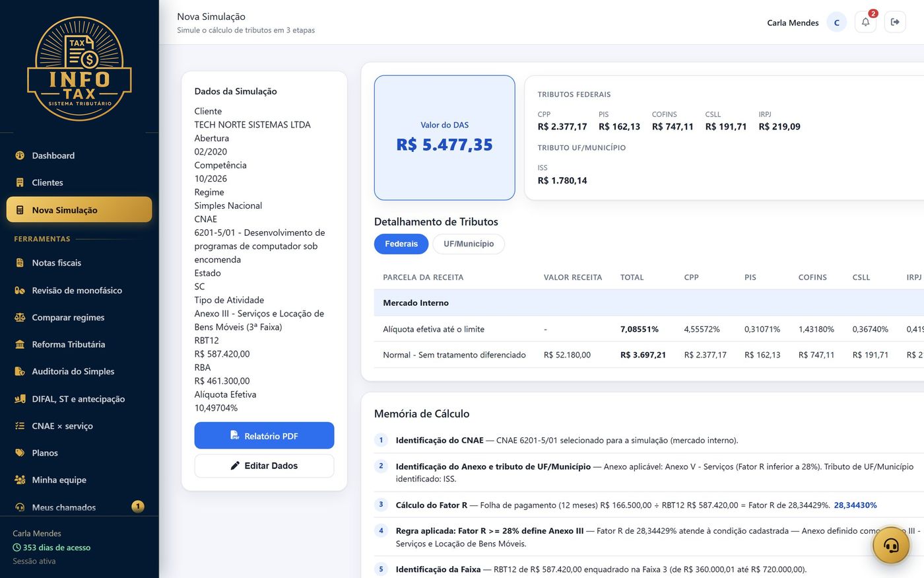Click the Meus chamados headset icon
The width and height of the screenshot is (924, 578).
tap(20, 507)
